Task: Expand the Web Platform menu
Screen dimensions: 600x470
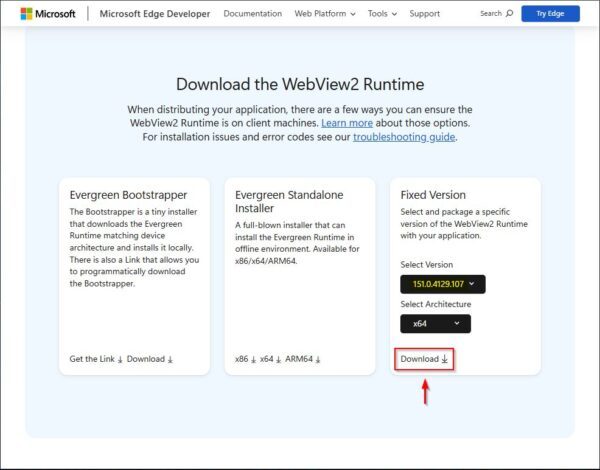Action: pyautogui.click(x=325, y=14)
